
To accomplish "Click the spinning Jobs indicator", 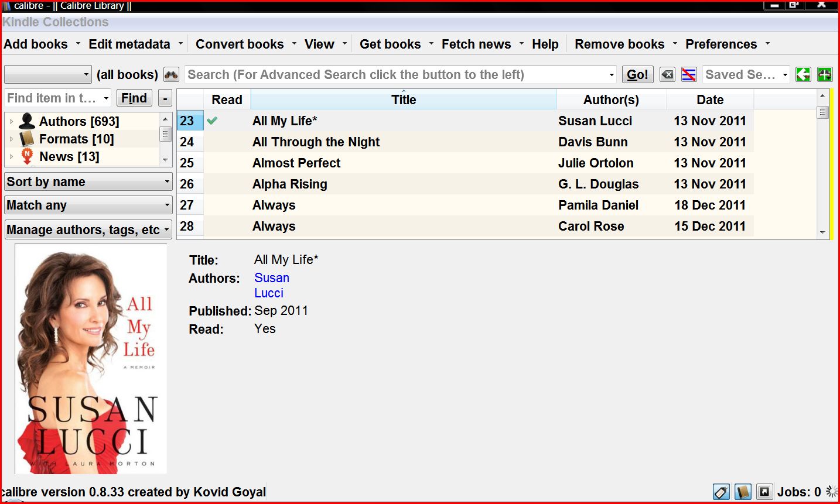I will pos(831,492).
